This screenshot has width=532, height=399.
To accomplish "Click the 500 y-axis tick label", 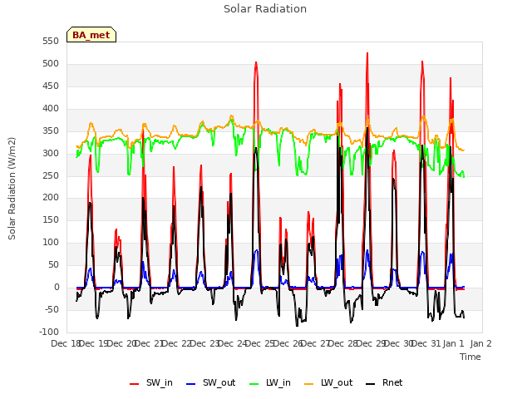I will [51, 63].
